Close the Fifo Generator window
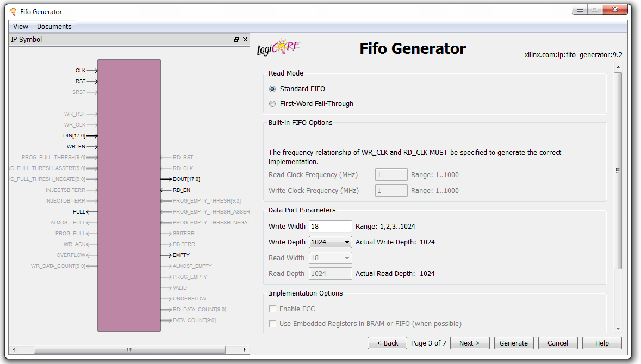The width and height of the screenshot is (641, 364). point(615,10)
